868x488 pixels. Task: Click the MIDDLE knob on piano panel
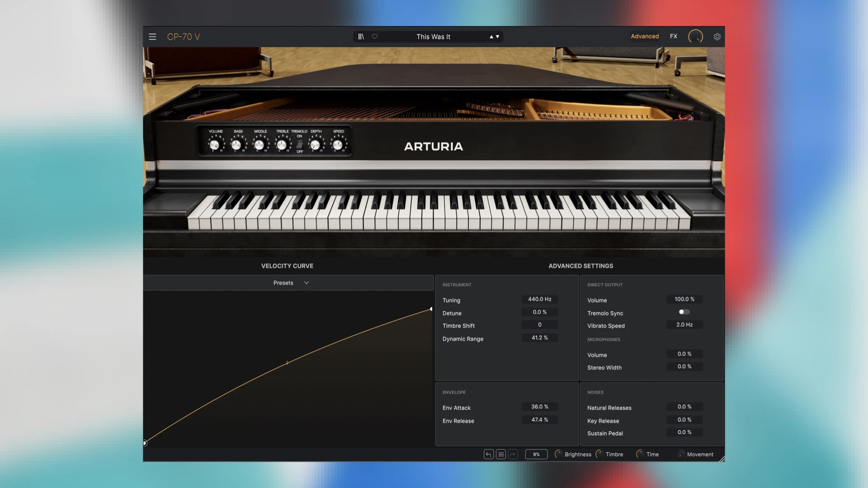click(x=259, y=145)
